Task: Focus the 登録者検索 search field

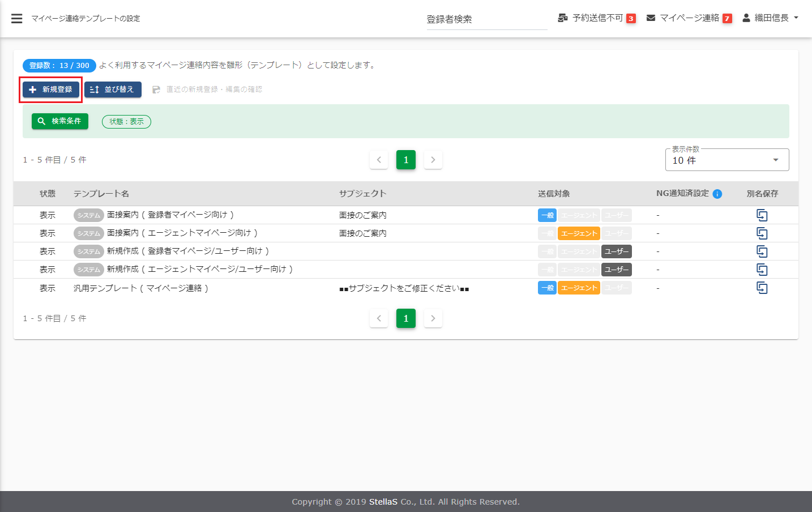Action: click(486, 19)
